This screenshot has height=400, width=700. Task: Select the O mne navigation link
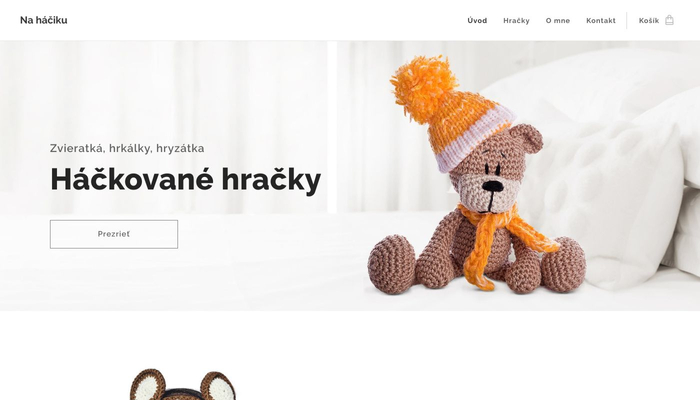coord(558,21)
